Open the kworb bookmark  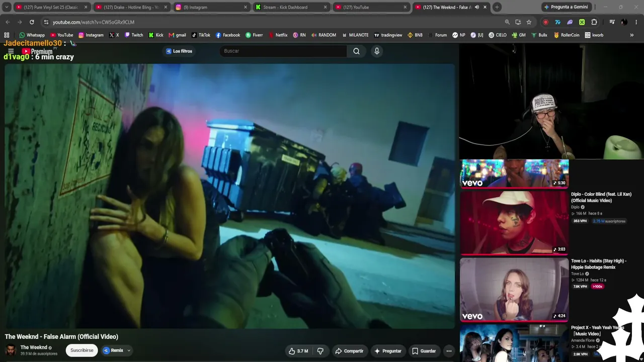pyautogui.click(x=594, y=35)
